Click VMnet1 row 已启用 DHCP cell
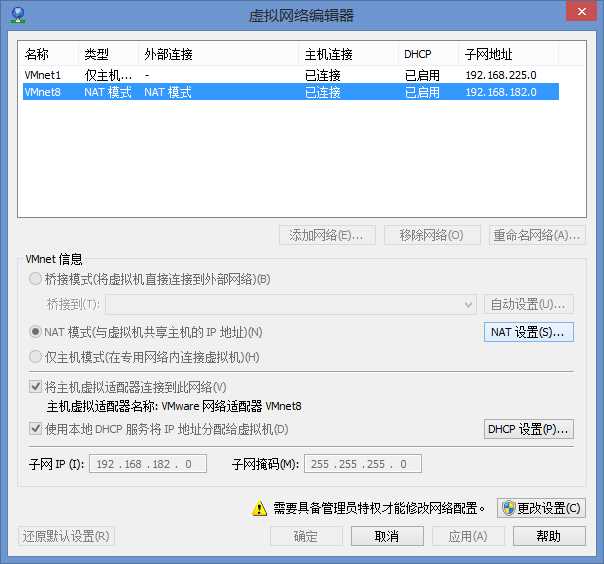This screenshot has width=604, height=564. (422, 75)
